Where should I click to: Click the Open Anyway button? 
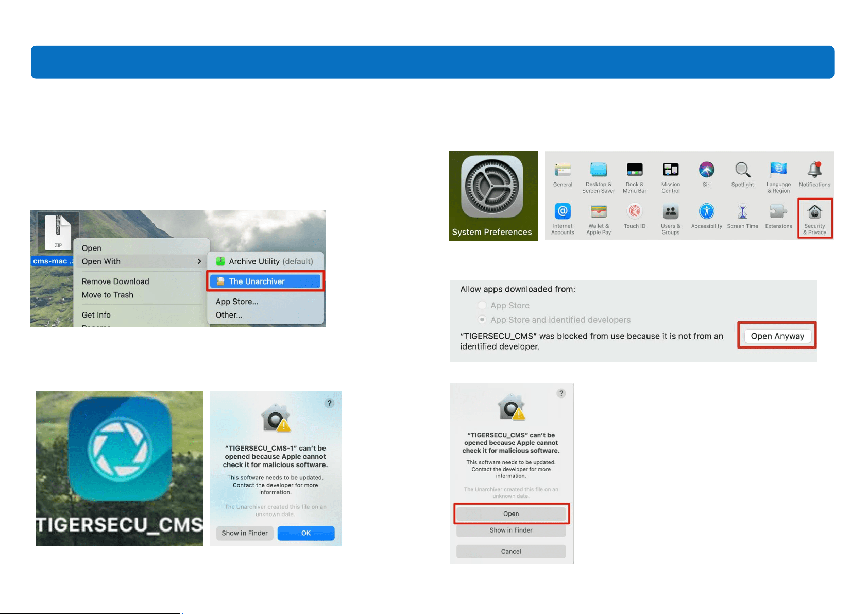[777, 336]
